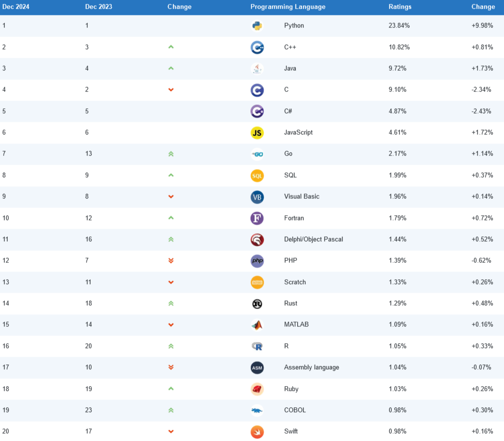Click the JavaScript JS icon
This screenshot has height=441, width=504.
click(x=257, y=132)
